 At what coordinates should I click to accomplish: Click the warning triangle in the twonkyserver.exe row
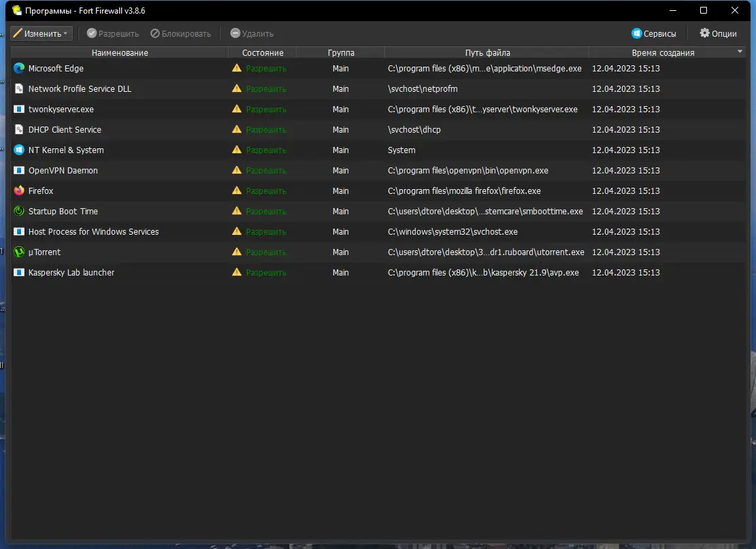[x=237, y=109]
